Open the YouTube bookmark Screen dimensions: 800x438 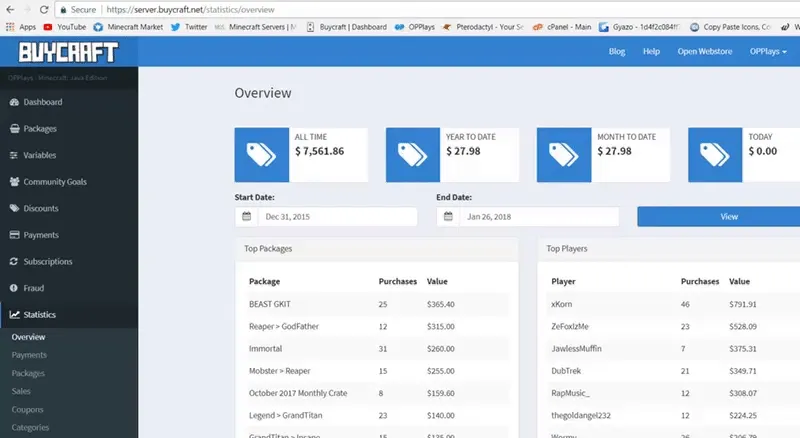tap(65, 27)
